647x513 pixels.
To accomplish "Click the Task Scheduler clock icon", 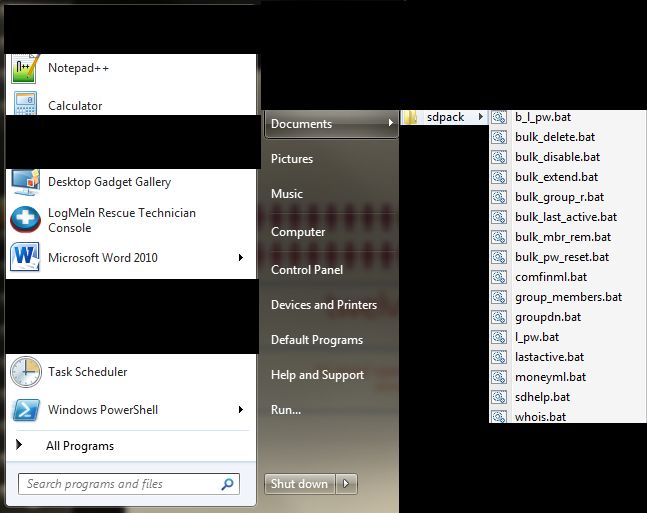I will (x=26, y=372).
